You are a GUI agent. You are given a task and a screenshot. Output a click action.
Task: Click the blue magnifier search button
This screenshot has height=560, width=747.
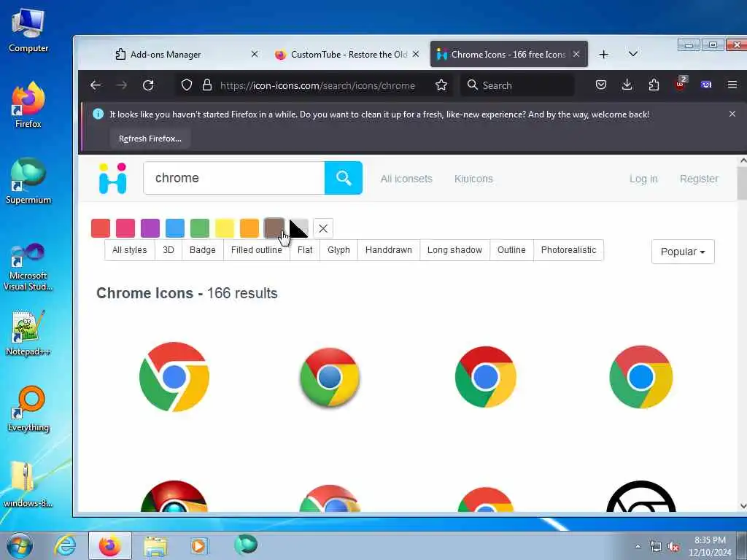[343, 178]
